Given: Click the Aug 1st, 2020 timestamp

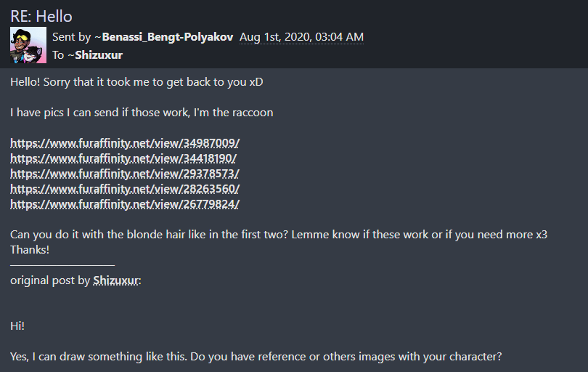Looking at the screenshot, I should pos(301,37).
